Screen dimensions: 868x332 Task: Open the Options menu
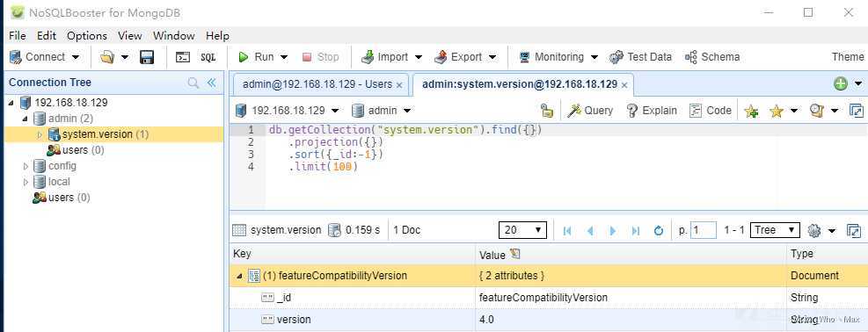87,36
